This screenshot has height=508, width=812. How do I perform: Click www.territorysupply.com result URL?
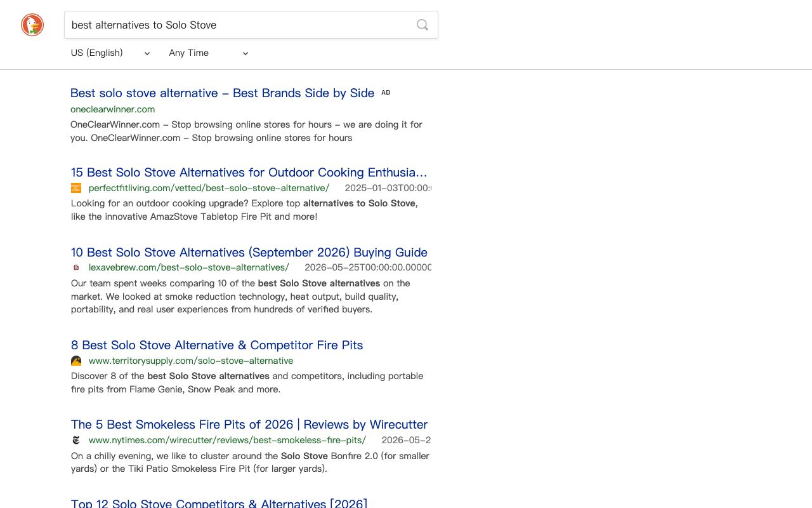pyautogui.click(x=191, y=361)
